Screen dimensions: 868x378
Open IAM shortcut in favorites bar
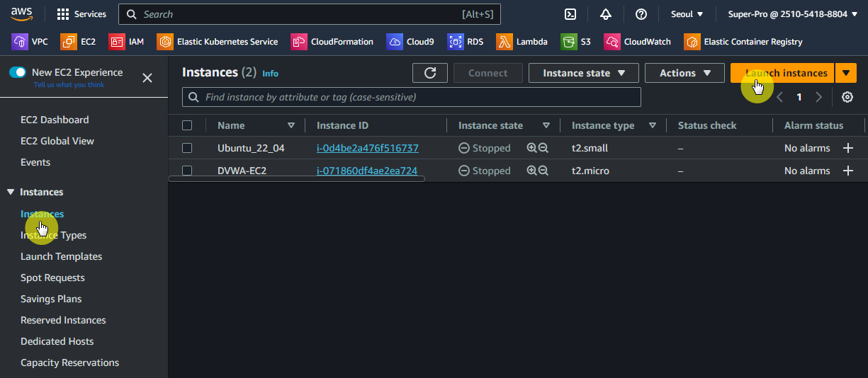[126, 42]
